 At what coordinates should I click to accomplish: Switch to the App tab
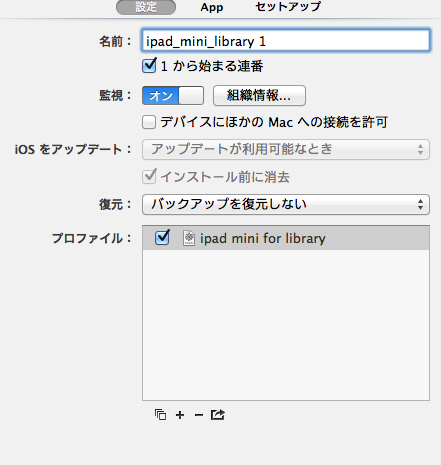pyautogui.click(x=212, y=7)
